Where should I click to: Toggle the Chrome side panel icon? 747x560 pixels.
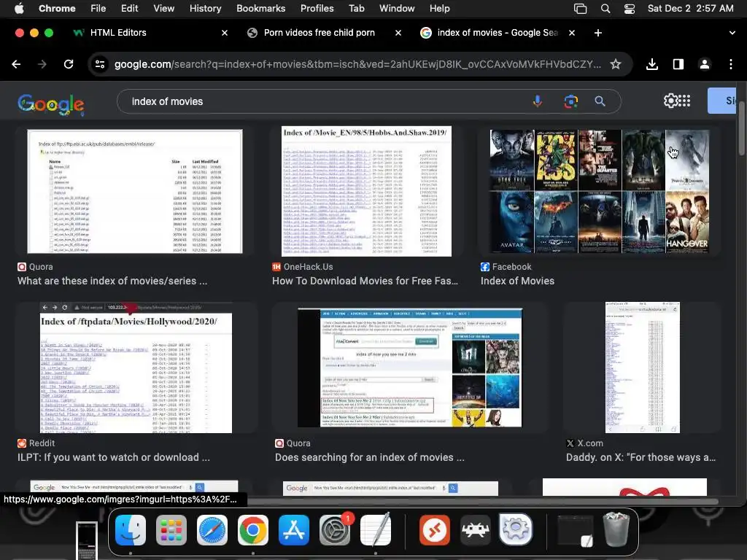click(x=678, y=64)
